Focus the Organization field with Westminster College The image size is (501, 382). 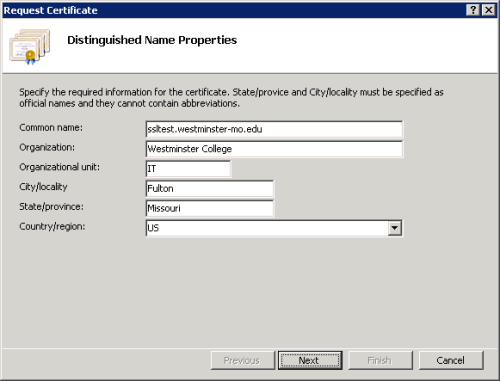click(274, 149)
